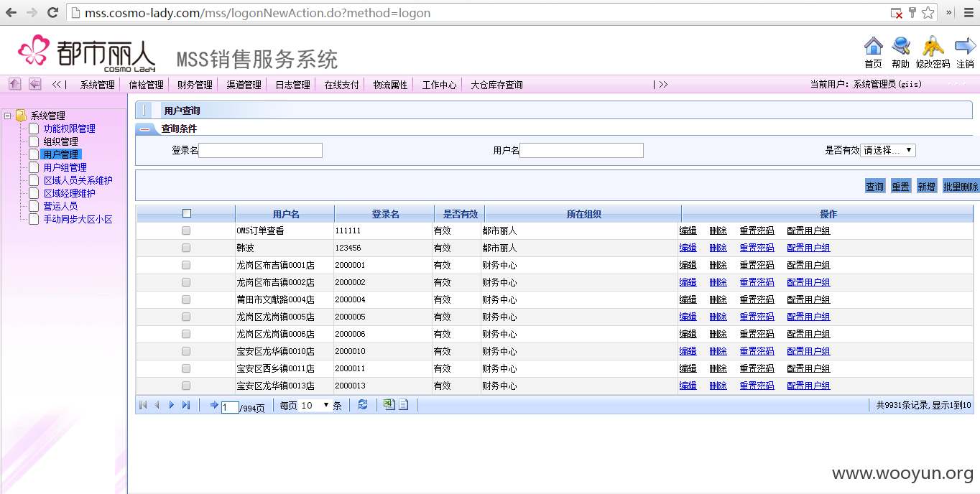
Task: Click the go-to-page arrow icon
Action: 213,405
